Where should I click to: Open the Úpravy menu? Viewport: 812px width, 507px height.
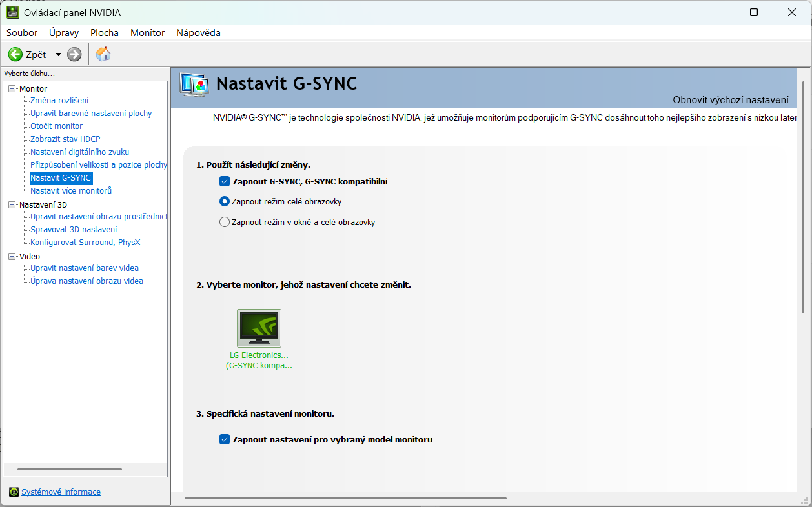pyautogui.click(x=64, y=32)
